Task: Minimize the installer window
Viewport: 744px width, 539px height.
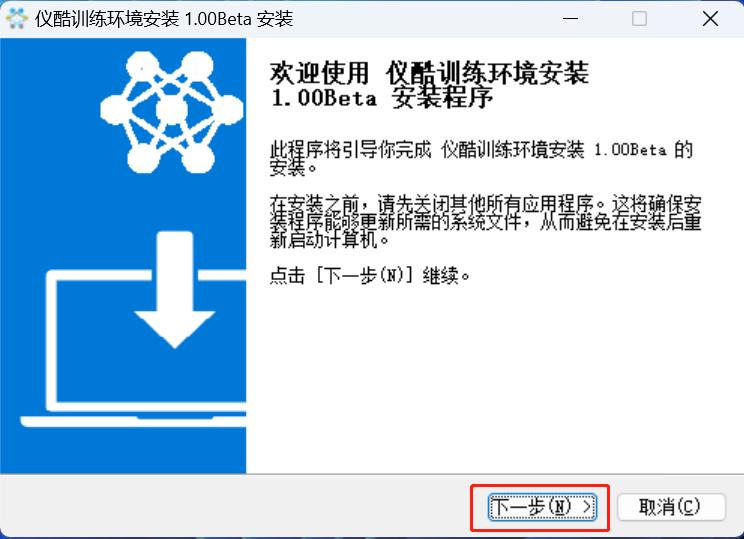Action: click(x=570, y=19)
